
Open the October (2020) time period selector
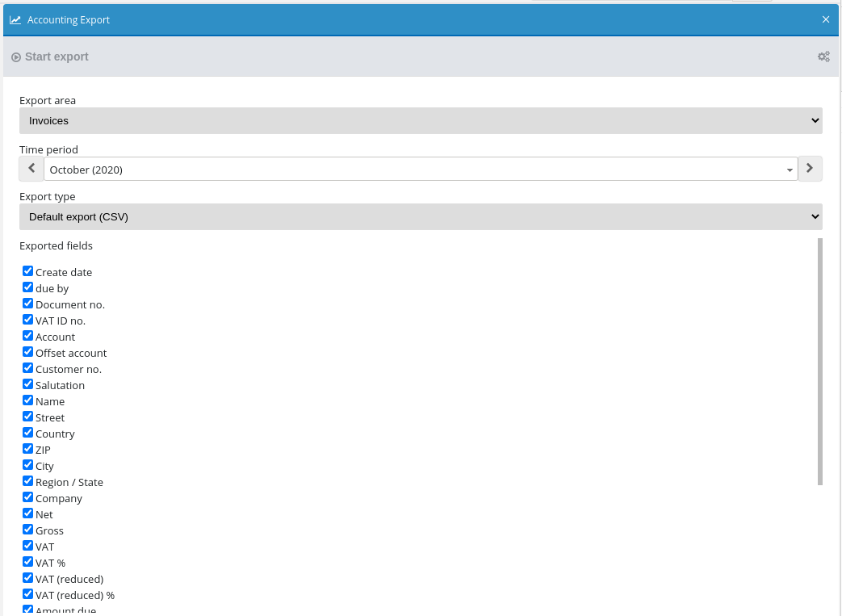(x=421, y=170)
